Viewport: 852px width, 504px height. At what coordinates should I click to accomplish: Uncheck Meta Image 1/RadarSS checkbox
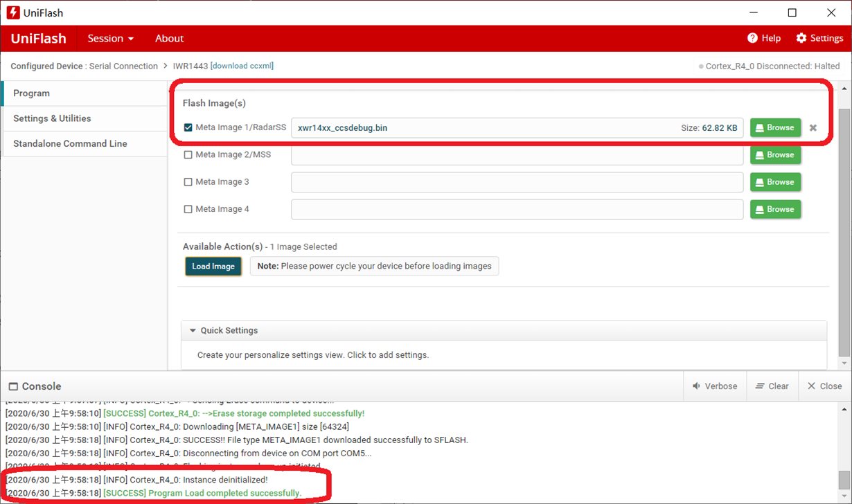188,127
